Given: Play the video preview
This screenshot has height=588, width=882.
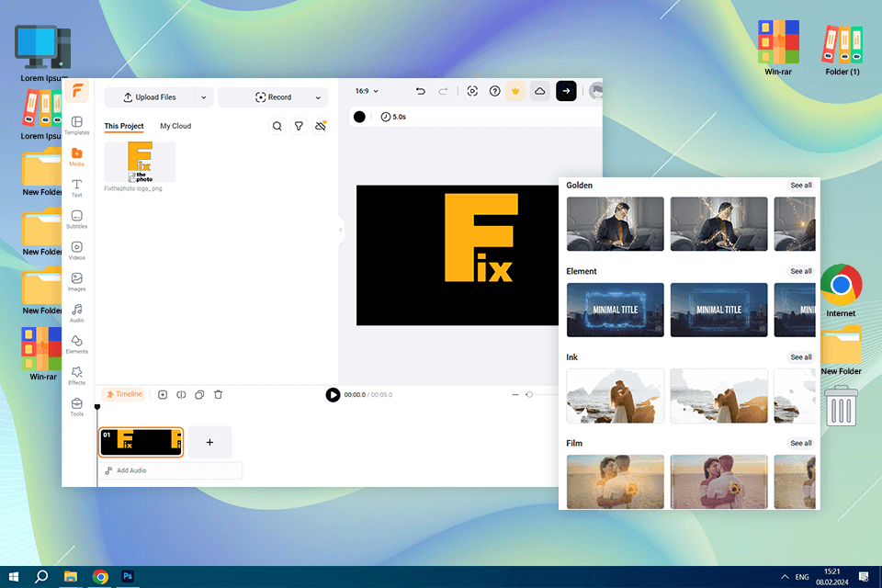Looking at the screenshot, I should [333, 395].
